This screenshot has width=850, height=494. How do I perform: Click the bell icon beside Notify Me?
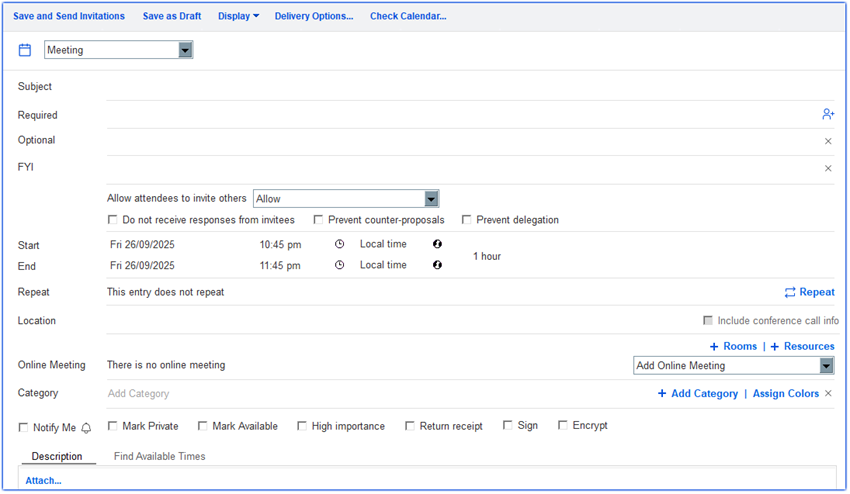tap(86, 428)
